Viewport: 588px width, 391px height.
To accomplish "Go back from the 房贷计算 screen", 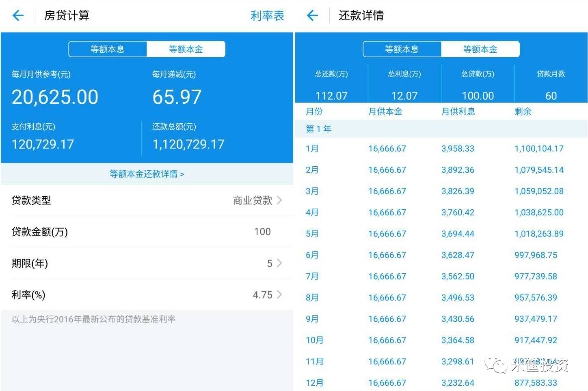I will 18,16.
